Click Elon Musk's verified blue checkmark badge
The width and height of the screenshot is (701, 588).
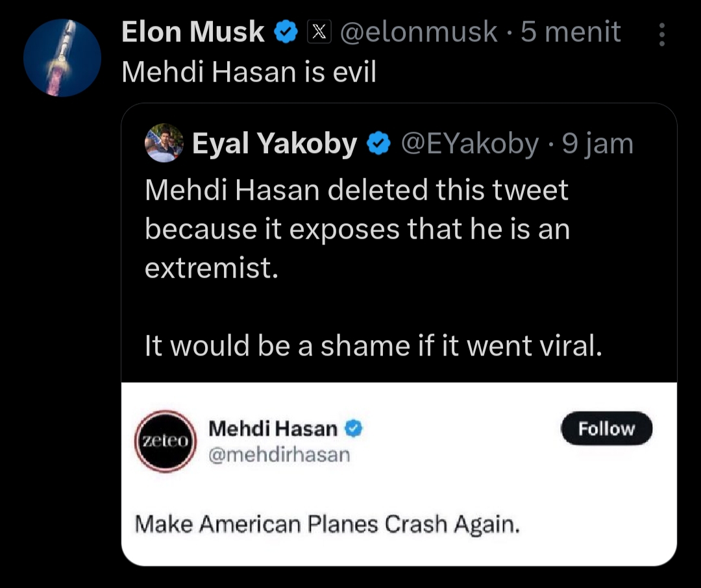[x=286, y=31]
